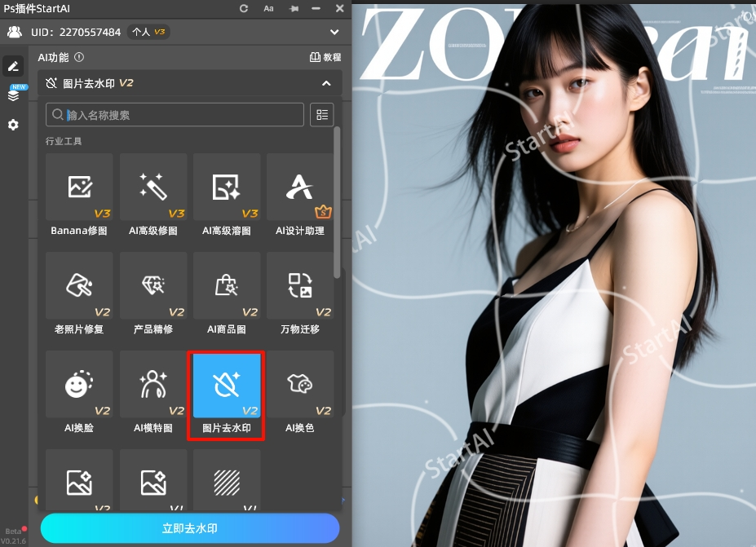756x547 pixels.
Task: Expand the UID account dropdown
Action: 334,32
